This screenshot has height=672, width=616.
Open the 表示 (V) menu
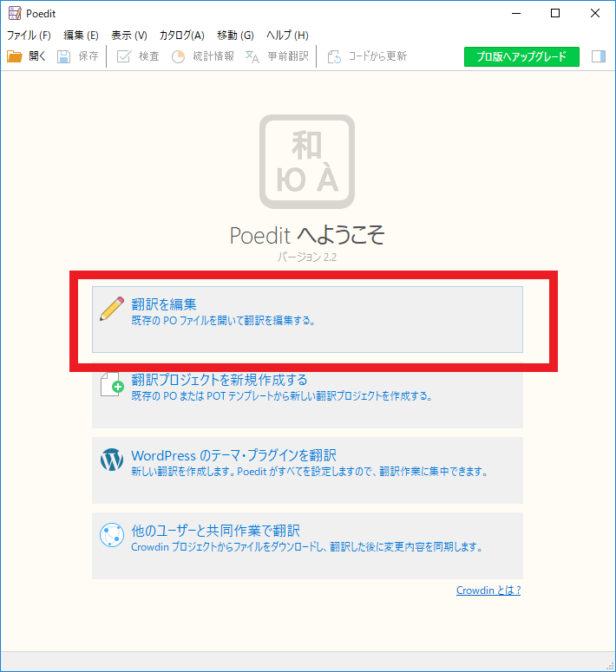[129, 36]
